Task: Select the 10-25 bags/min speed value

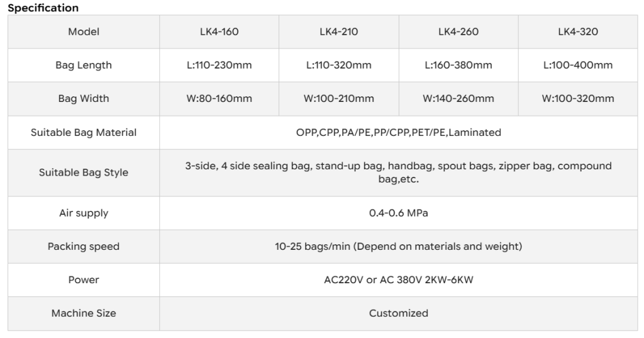Action: click(x=398, y=246)
